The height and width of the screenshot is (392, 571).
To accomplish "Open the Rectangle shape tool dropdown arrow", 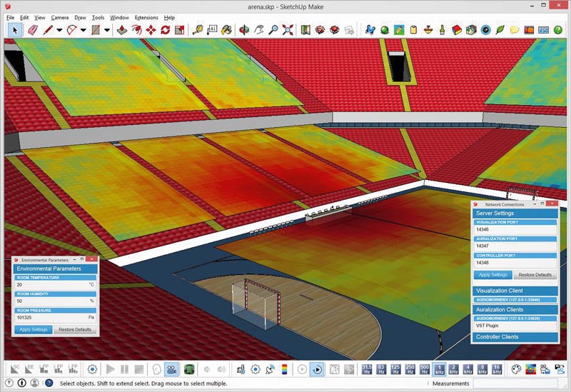I will pos(107,30).
